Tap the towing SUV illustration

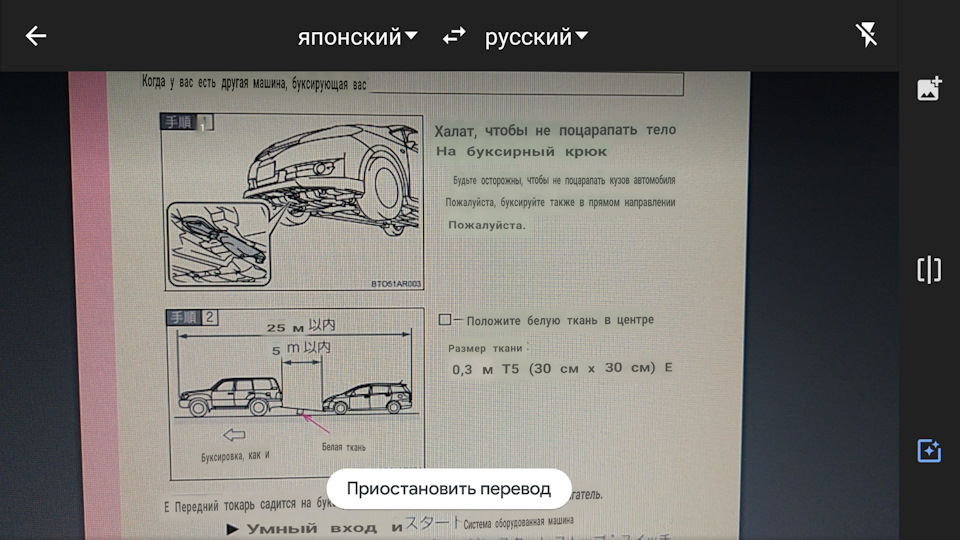pos(226,396)
